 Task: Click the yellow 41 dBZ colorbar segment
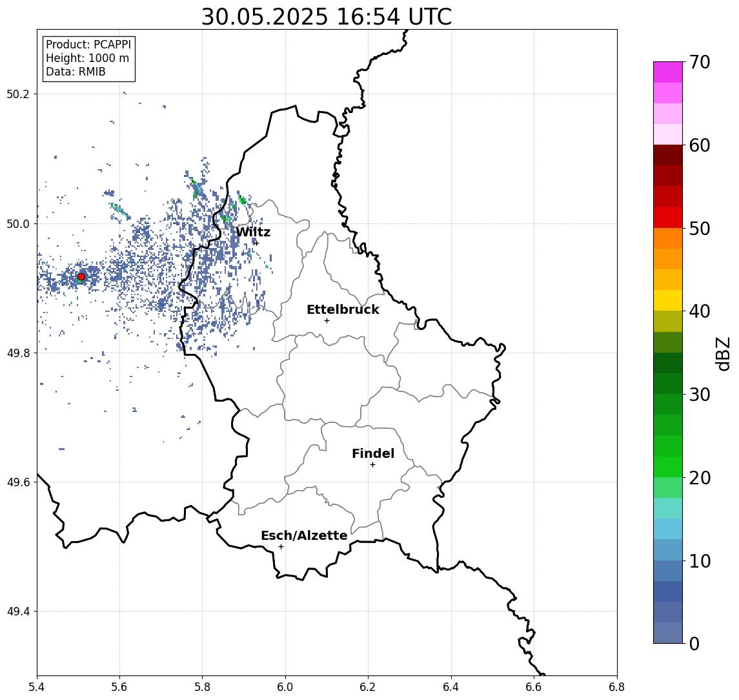pyautogui.click(x=668, y=300)
